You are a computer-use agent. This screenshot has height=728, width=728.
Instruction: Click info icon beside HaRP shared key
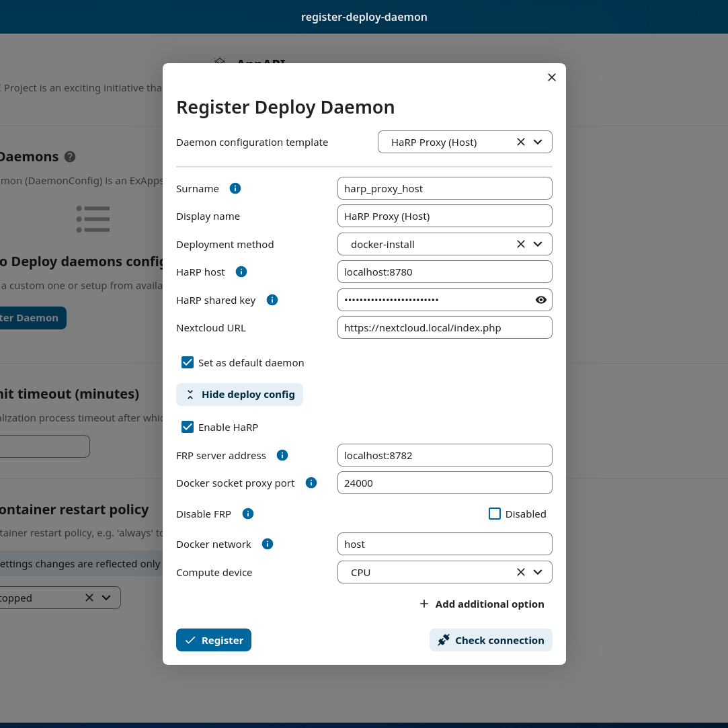pyautogui.click(x=272, y=300)
